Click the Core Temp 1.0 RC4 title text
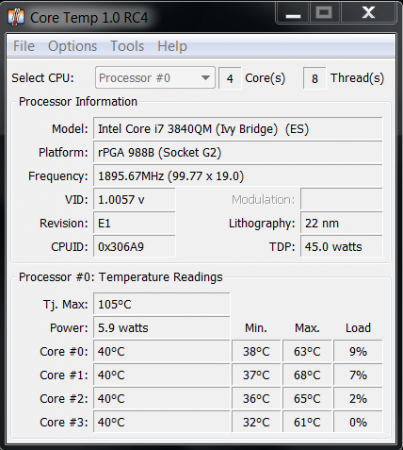The image size is (403, 450). (89, 18)
